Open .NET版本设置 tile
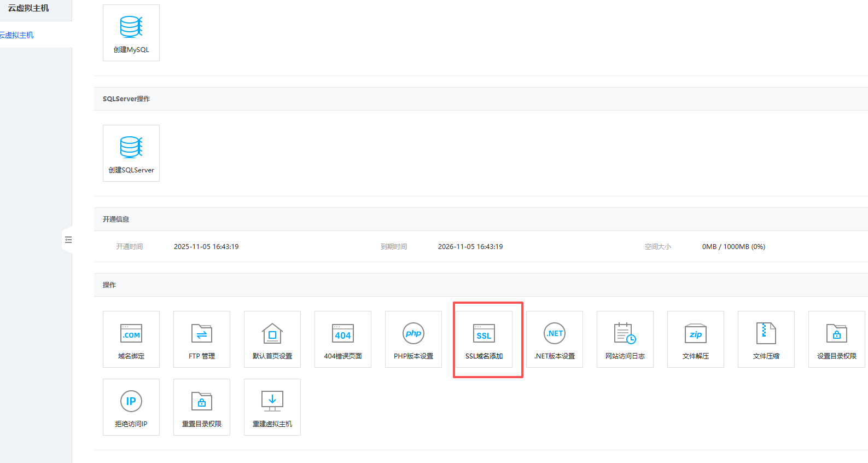Image resolution: width=868 pixels, height=463 pixels. point(555,339)
